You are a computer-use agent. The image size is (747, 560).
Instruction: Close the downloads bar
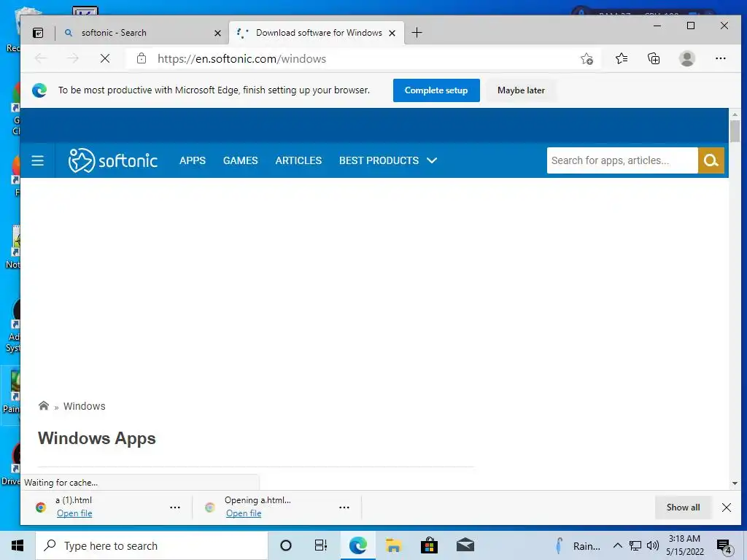(x=726, y=507)
